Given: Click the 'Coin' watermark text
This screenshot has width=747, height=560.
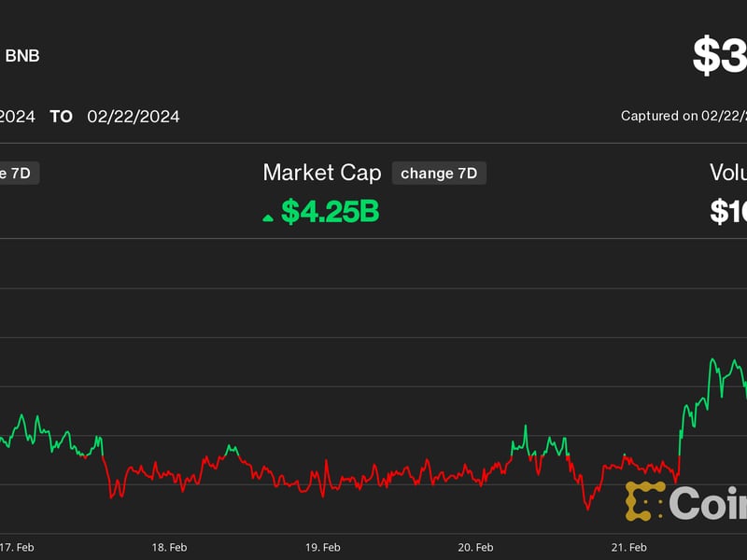Looking at the screenshot, I should [708, 503].
